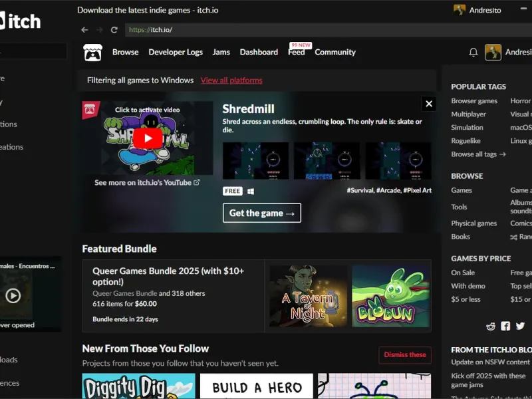
Task: Select the Horror tag
Action: coord(521,101)
